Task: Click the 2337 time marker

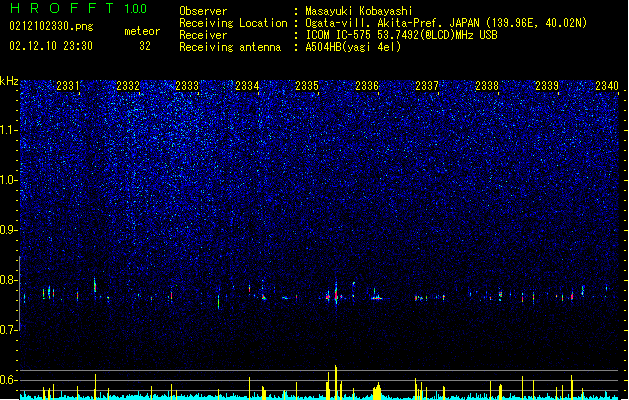Action: (x=427, y=85)
